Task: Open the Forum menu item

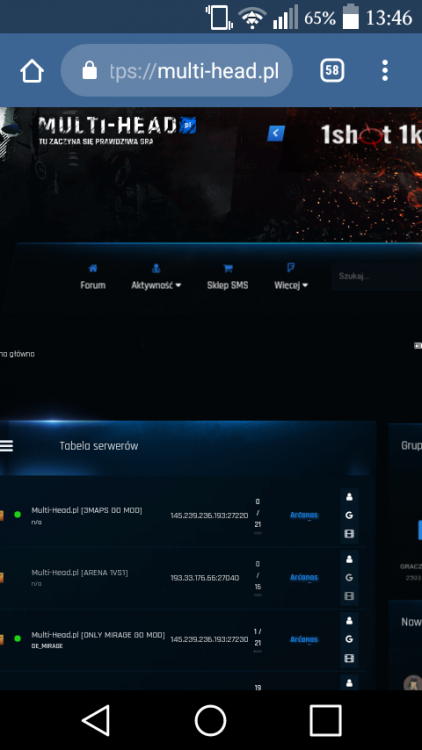Action: coord(93,277)
